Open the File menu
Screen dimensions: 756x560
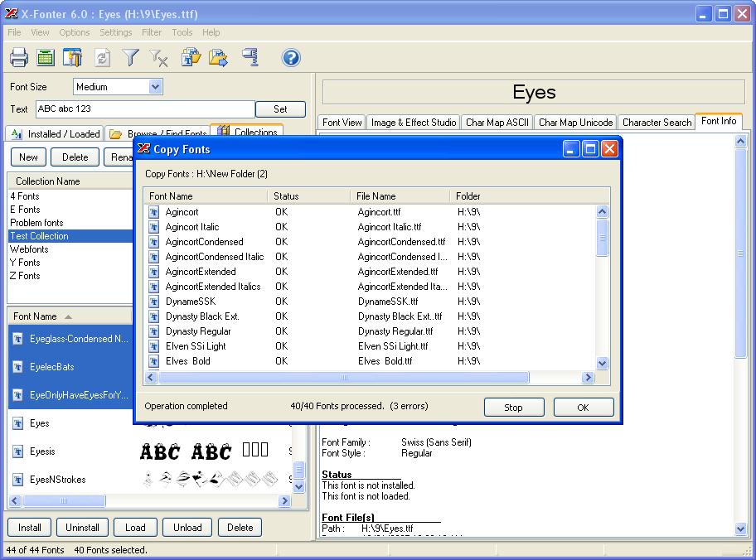tap(14, 32)
